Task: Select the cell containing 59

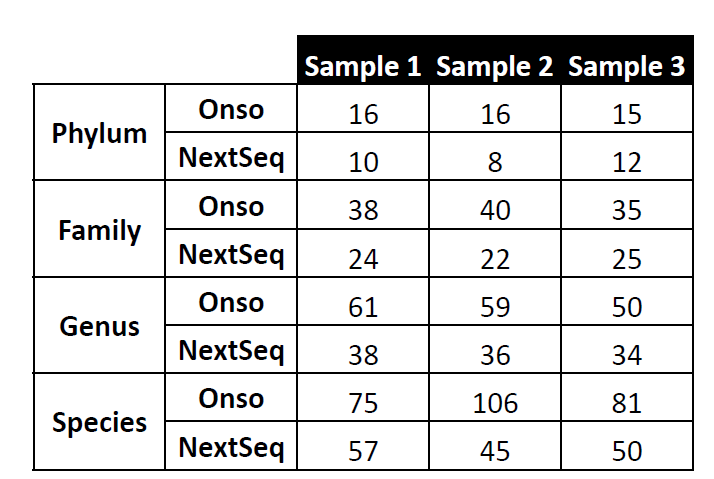Action: click(x=495, y=306)
